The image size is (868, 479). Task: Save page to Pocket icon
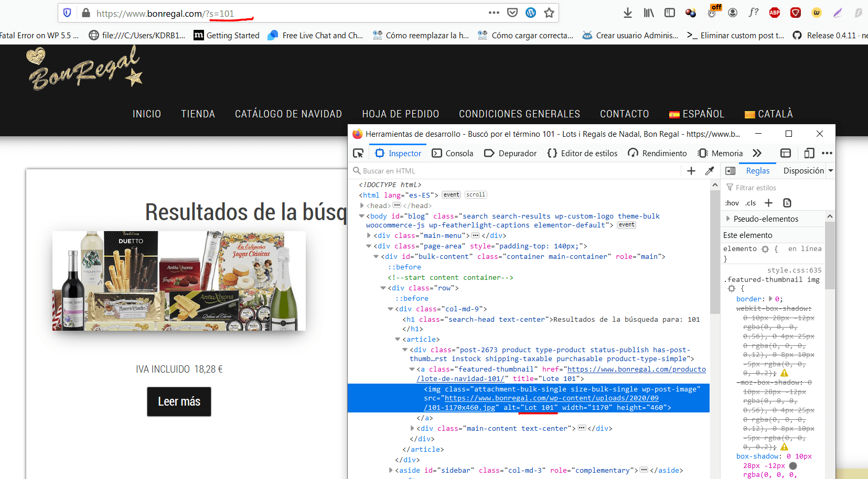512,13
